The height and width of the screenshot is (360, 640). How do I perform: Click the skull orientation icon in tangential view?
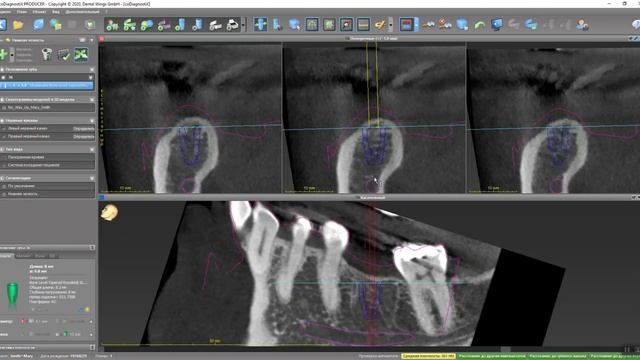pos(109,213)
